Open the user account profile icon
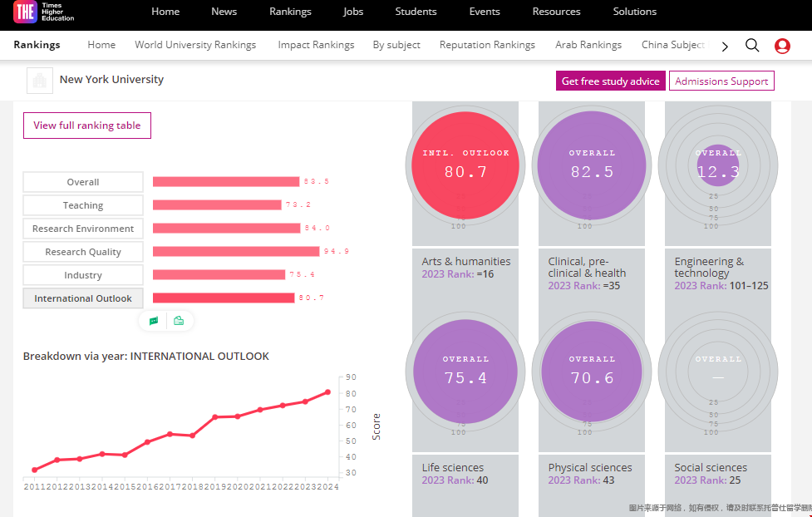812x517 pixels. [782, 46]
